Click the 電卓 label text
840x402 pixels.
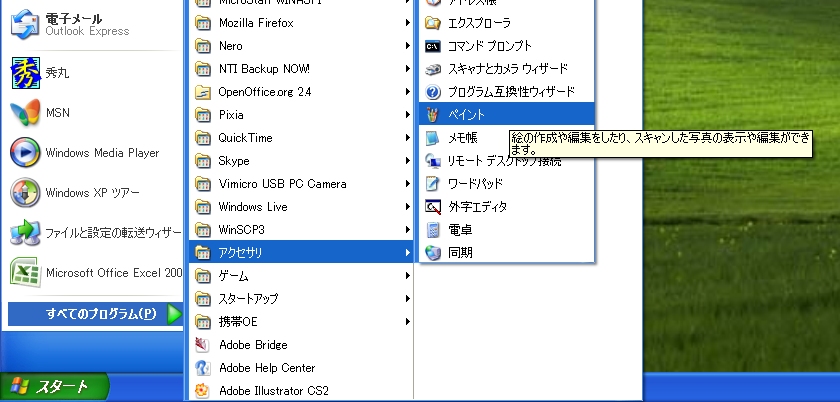click(460, 230)
